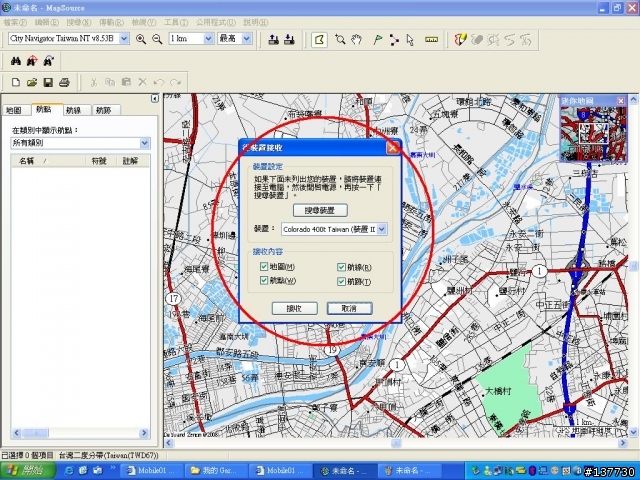Open the 說明(H) menu
The image size is (640, 480).
pyautogui.click(x=256, y=22)
